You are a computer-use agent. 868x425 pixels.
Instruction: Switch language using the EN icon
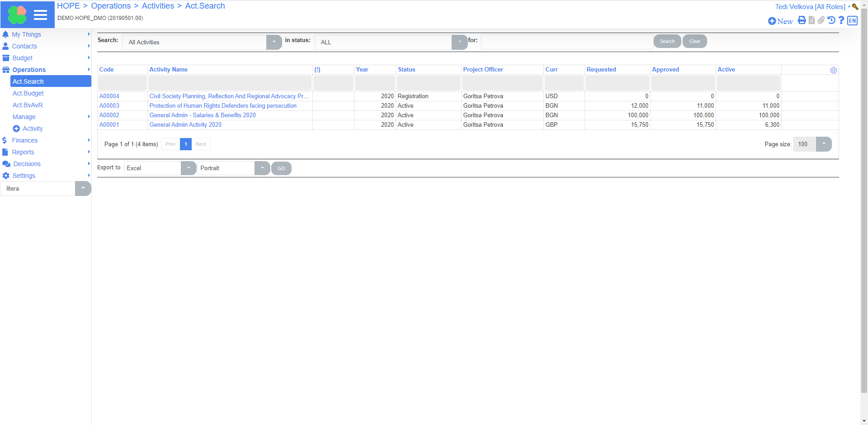tap(852, 20)
